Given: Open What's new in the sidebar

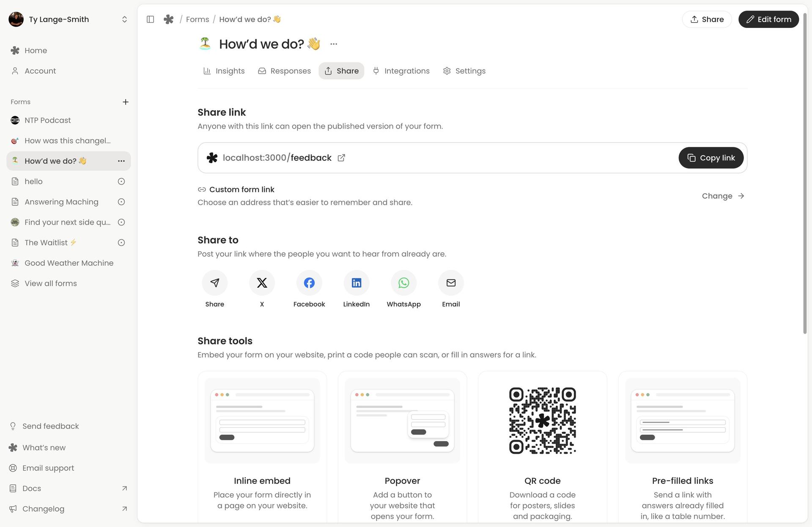Looking at the screenshot, I should [69, 447].
